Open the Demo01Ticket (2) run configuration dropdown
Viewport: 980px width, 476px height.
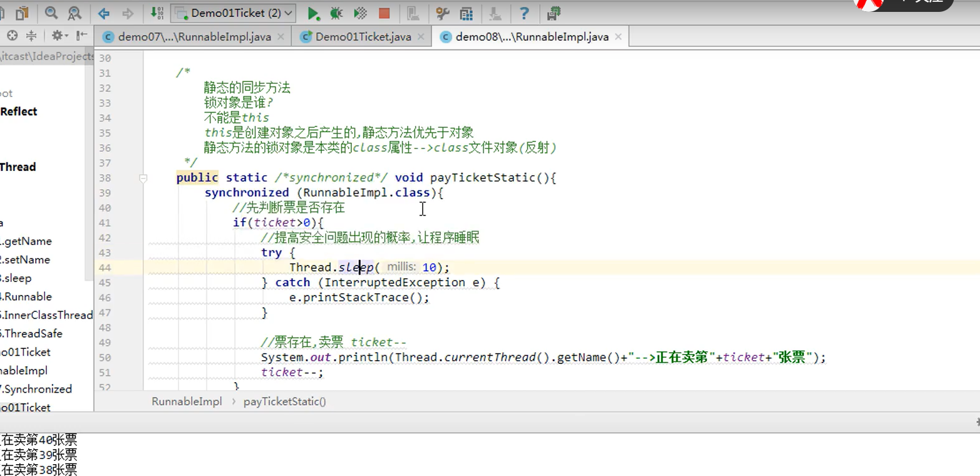[x=234, y=13]
